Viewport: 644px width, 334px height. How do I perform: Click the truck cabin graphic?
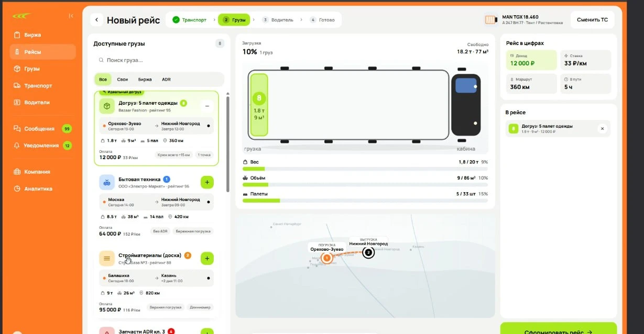(465, 105)
